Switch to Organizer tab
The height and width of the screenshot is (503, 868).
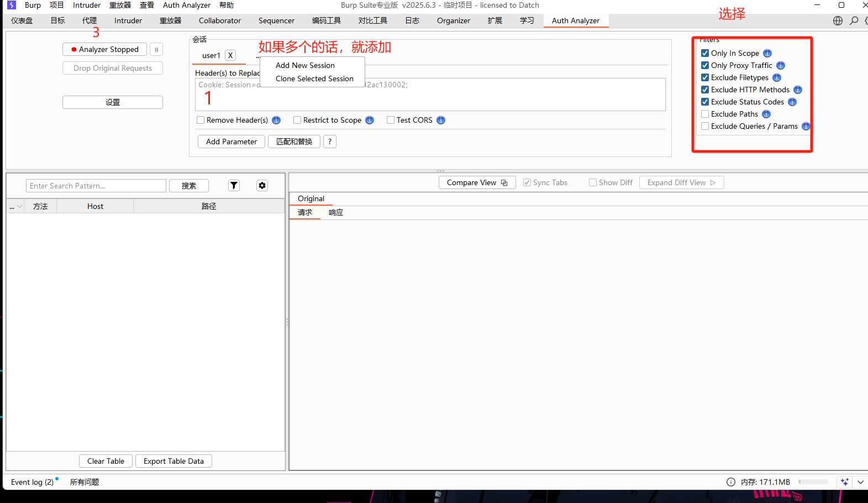[x=454, y=20]
